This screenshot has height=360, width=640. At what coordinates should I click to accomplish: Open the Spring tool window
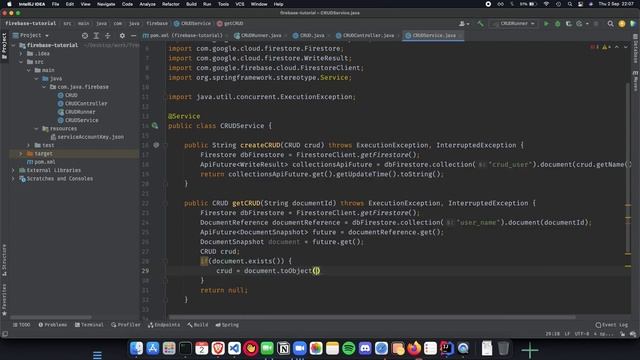pyautogui.click(x=227, y=325)
